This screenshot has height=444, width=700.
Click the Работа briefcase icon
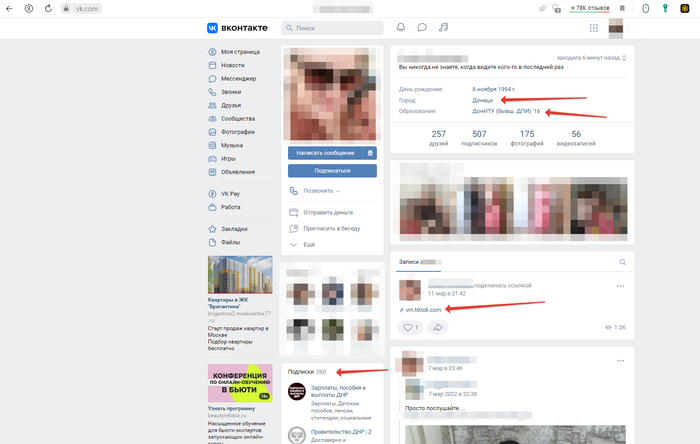[212, 207]
